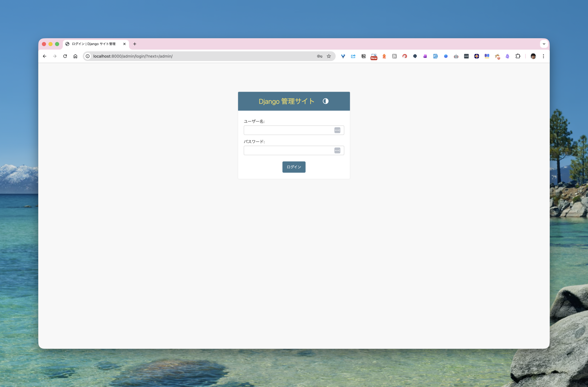Open the dark square three-dots extension icon

pos(466,56)
